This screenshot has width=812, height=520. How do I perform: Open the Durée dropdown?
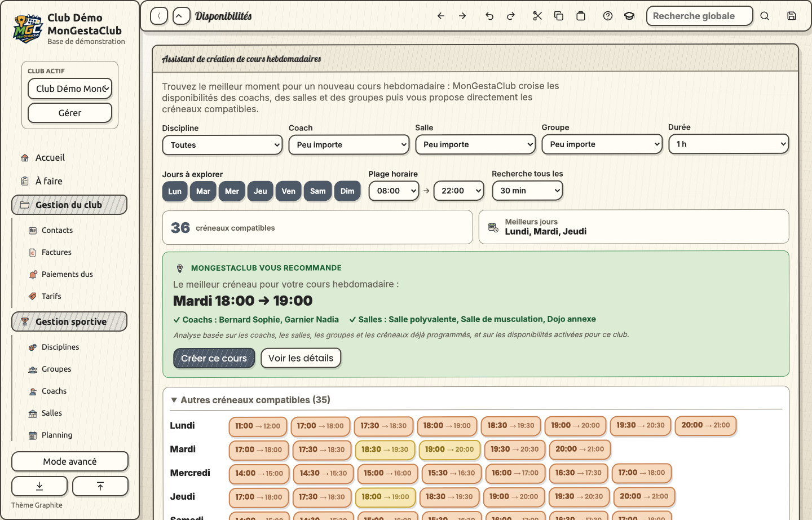729,144
